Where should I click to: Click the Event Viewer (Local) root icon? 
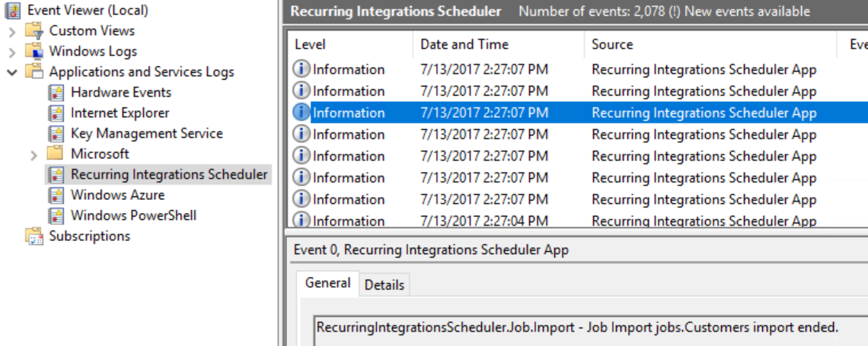coord(14,11)
